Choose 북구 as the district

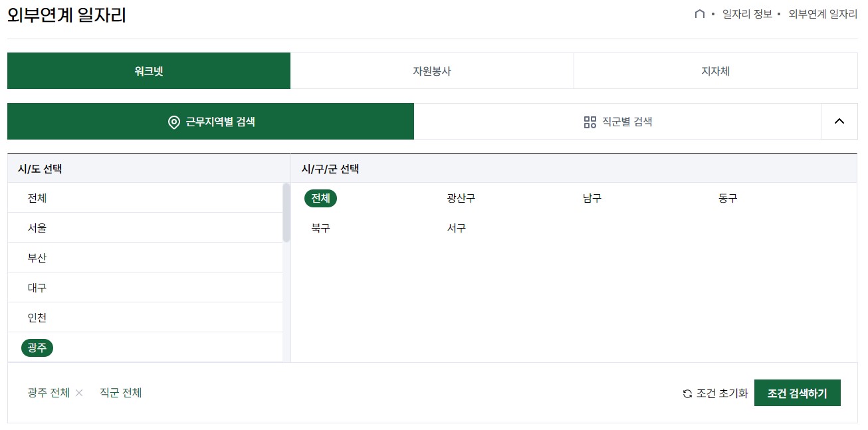click(x=320, y=227)
